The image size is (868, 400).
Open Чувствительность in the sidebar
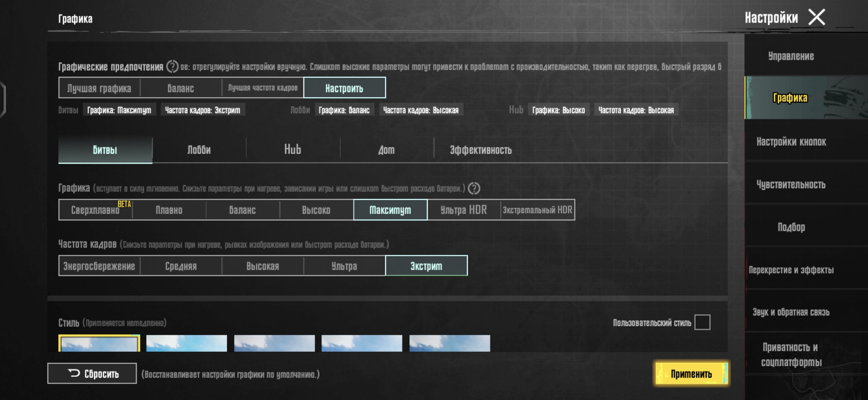point(791,184)
